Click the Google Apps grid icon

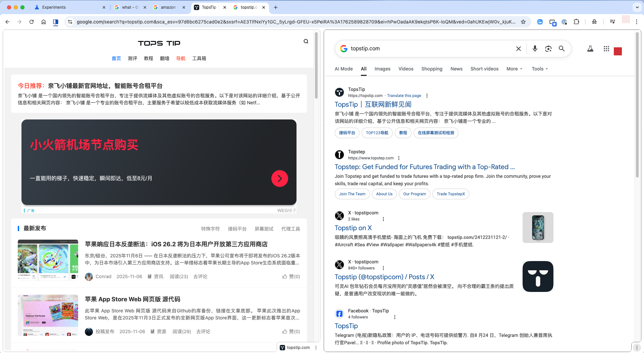pyautogui.click(x=606, y=49)
